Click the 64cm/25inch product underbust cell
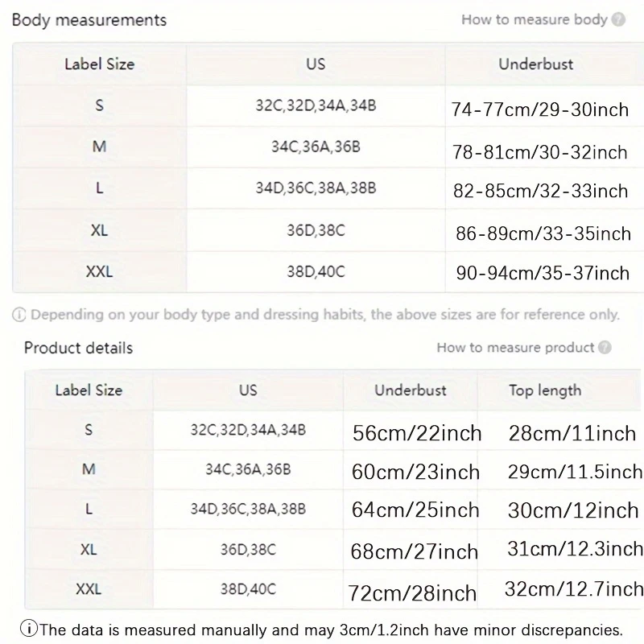 pos(415,510)
